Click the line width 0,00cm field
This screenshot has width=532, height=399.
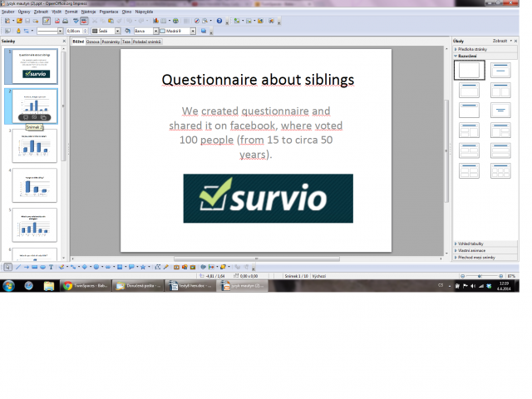point(75,32)
